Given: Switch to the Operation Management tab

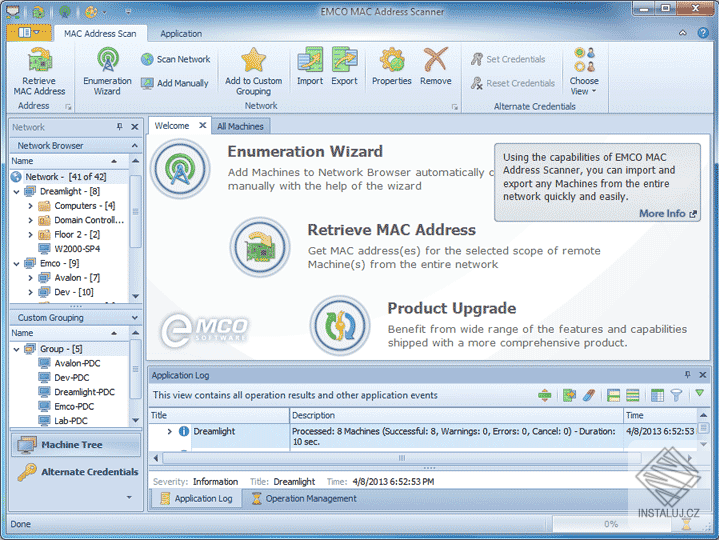Looking at the screenshot, I should [304, 498].
